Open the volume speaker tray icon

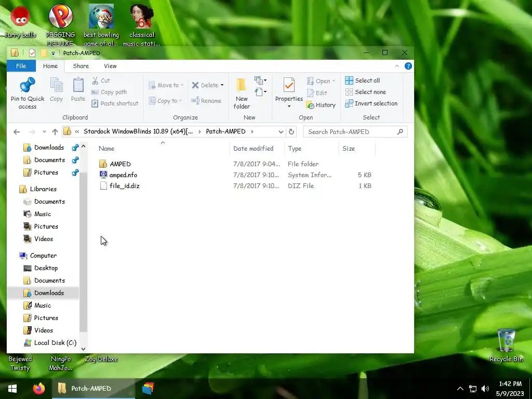pyautogui.click(x=485, y=389)
